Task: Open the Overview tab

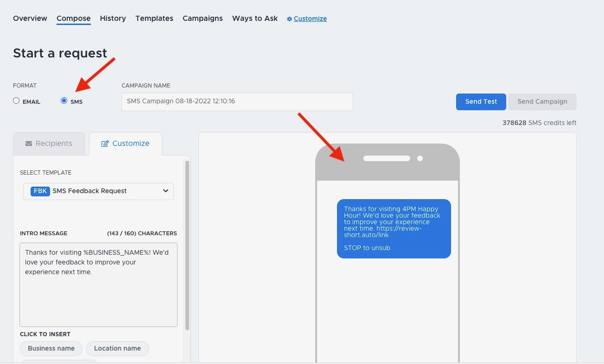Action: tap(30, 19)
